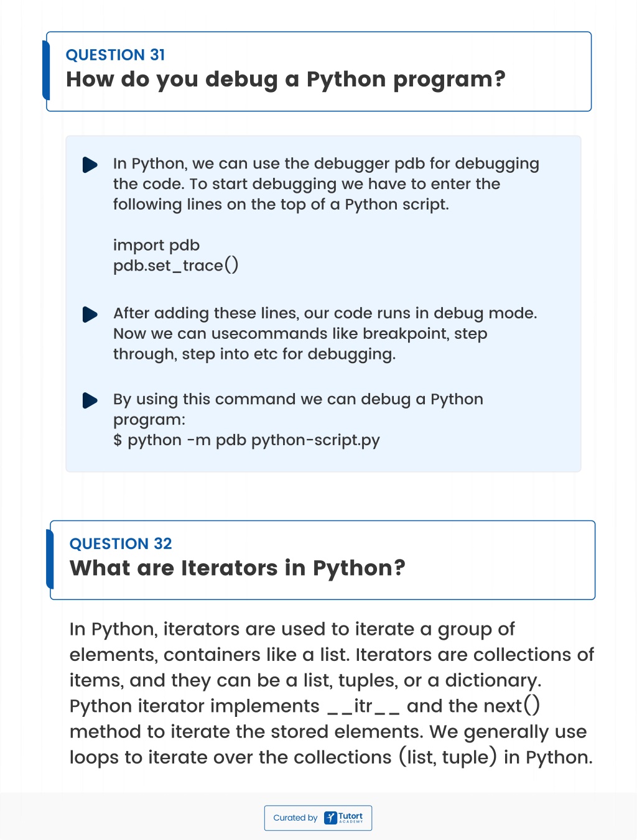Screen dimensions: 637x840
Task: Click the first arrow bullet near 'In Python'
Action: (x=90, y=165)
